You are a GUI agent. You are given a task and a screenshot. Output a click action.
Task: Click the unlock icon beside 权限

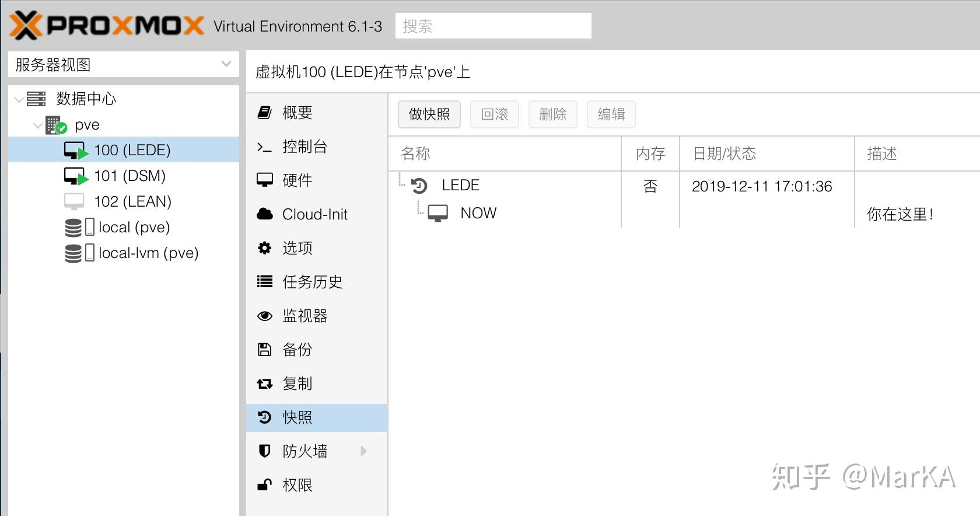click(265, 485)
